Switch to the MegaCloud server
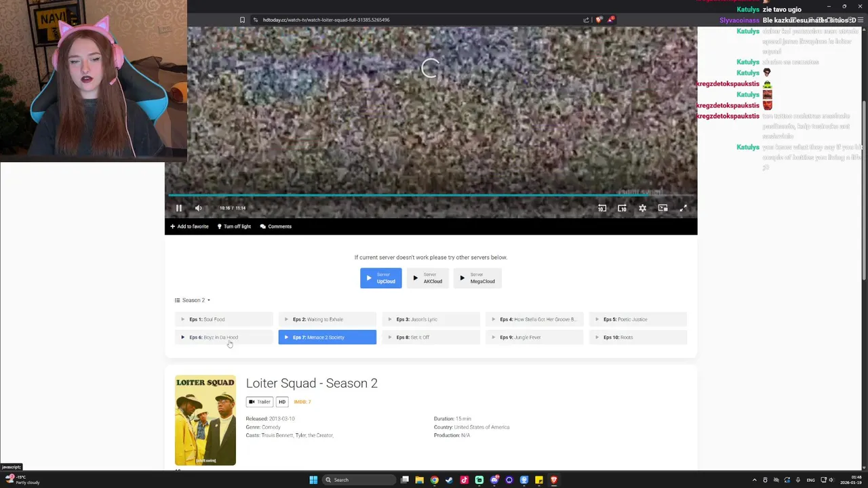This screenshot has height=488, width=868. pyautogui.click(x=477, y=278)
